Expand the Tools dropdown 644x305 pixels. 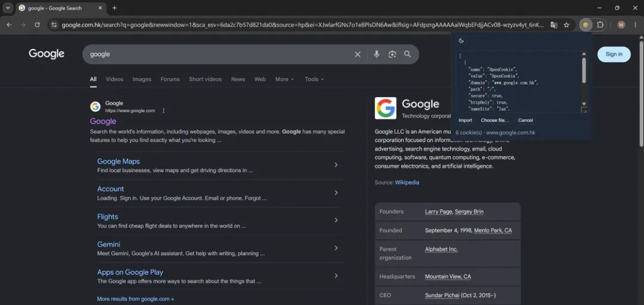[x=314, y=79]
